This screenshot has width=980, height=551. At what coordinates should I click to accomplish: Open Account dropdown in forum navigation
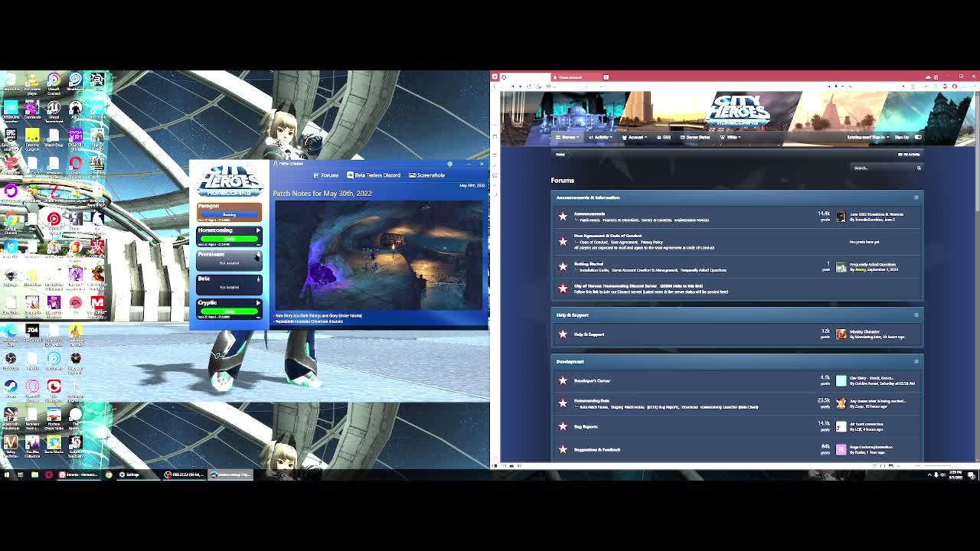point(635,138)
